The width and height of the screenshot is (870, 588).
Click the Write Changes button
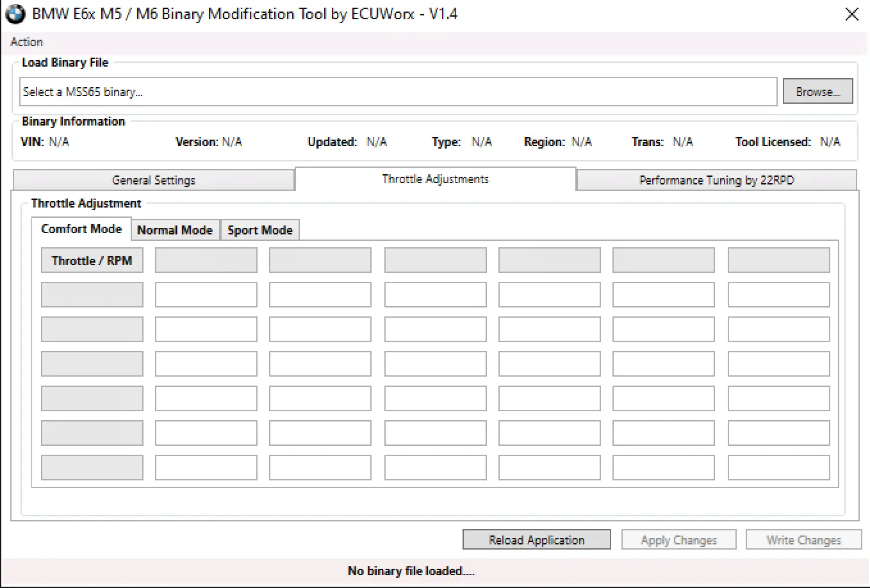tap(803, 540)
